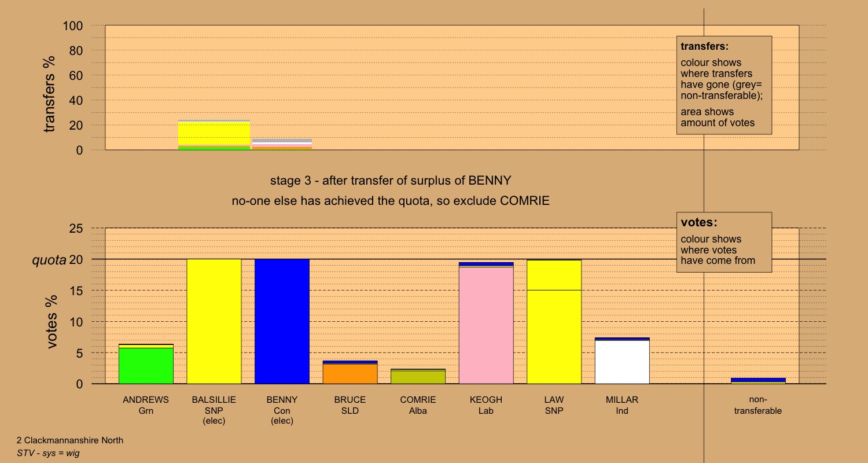The height and width of the screenshot is (463, 868).
Task: Click the 'no-one else has achieved the quota' line
Action: (x=391, y=201)
